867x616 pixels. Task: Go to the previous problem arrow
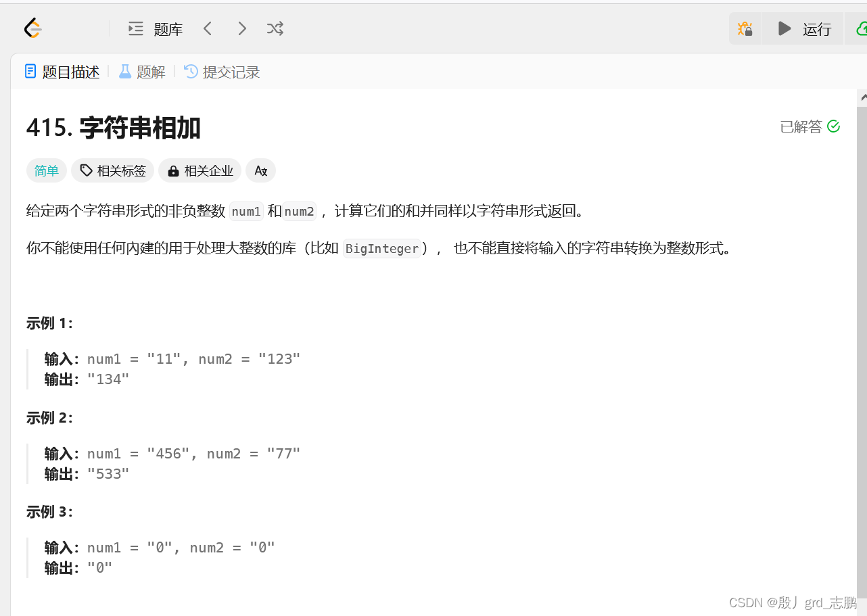point(208,28)
